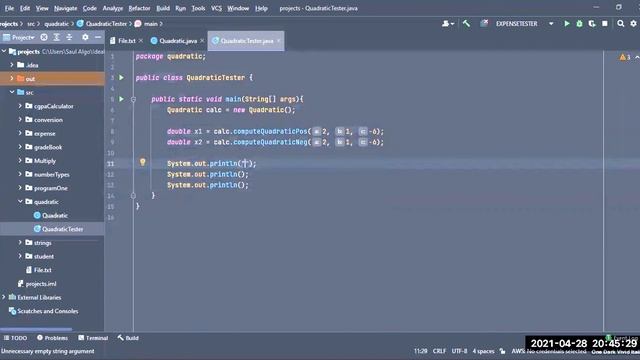Hide the Project tool window
The width and height of the screenshot is (640, 360).
pyautogui.click(x=98, y=38)
